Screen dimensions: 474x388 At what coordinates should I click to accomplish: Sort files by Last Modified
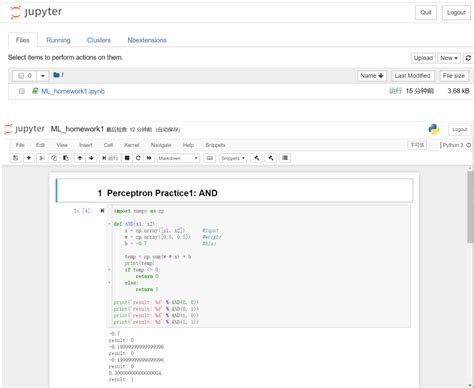pos(412,76)
